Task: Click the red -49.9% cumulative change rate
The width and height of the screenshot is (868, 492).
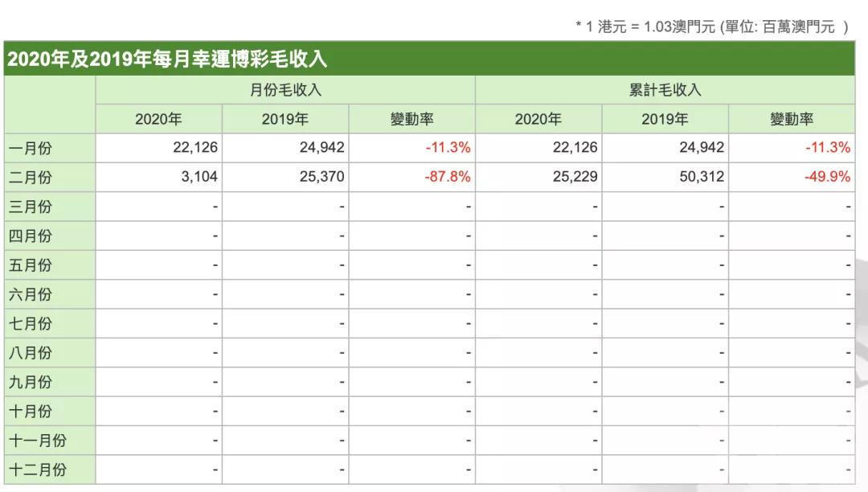Action: [825, 177]
